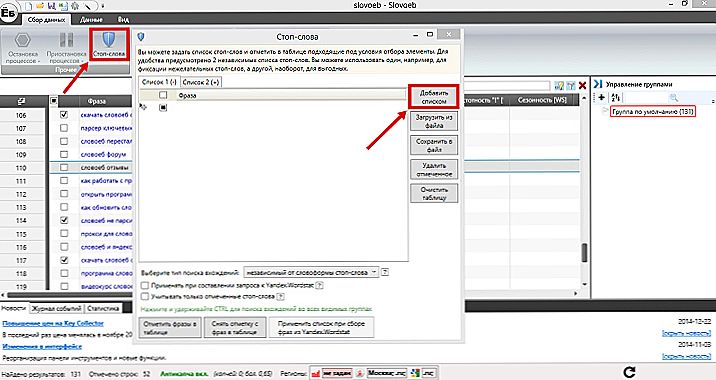Click the мск Yandex region dropdown in status bar
This screenshot has width=716, height=380.
(x=337, y=373)
